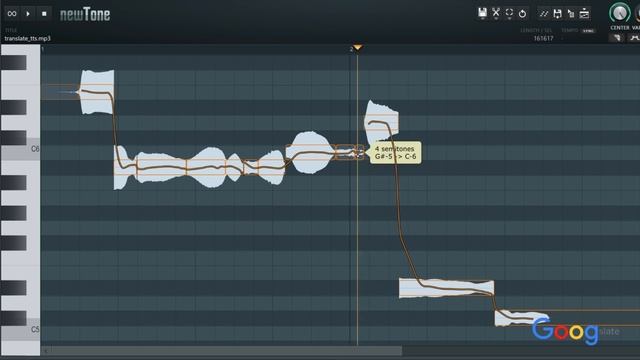Click bar number 2 on the timeline
Image resolution: width=640 pixels, height=360 pixels.
[351, 49]
